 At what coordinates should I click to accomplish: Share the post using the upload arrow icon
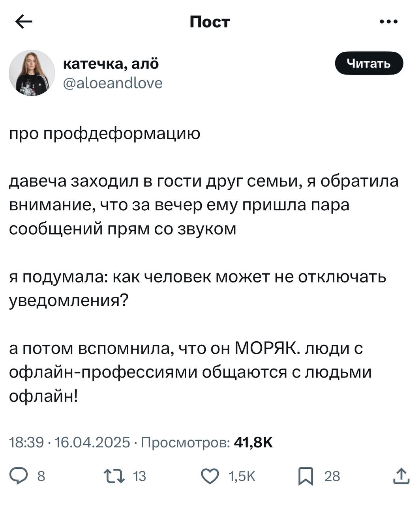[401, 475]
